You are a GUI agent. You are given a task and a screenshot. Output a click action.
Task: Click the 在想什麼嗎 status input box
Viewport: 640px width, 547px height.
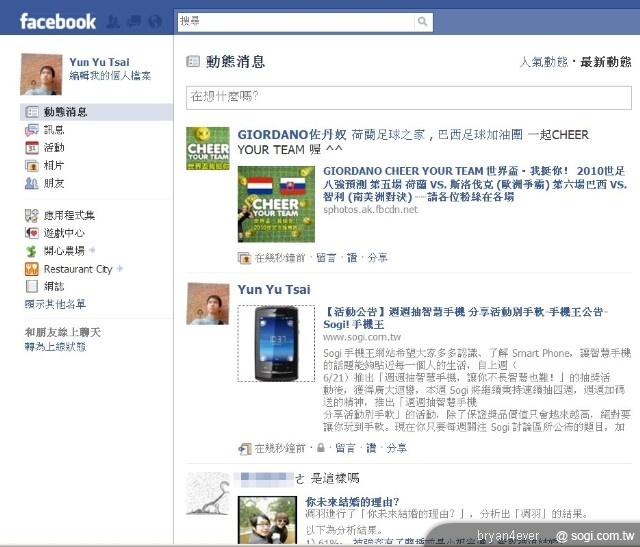tap(409, 98)
